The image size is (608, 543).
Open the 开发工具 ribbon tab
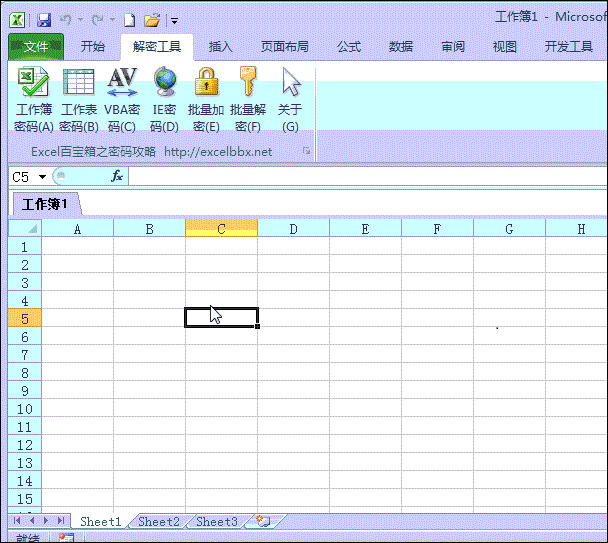pyautogui.click(x=568, y=47)
